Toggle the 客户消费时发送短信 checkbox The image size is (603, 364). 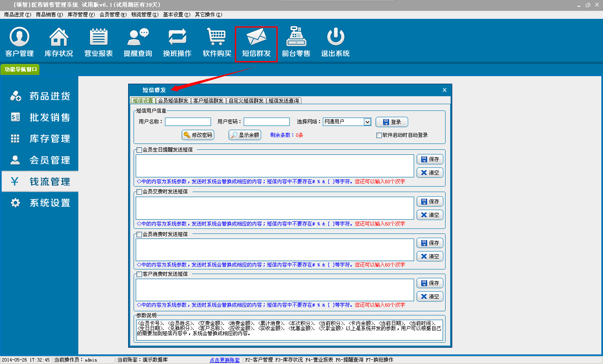click(139, 274)
